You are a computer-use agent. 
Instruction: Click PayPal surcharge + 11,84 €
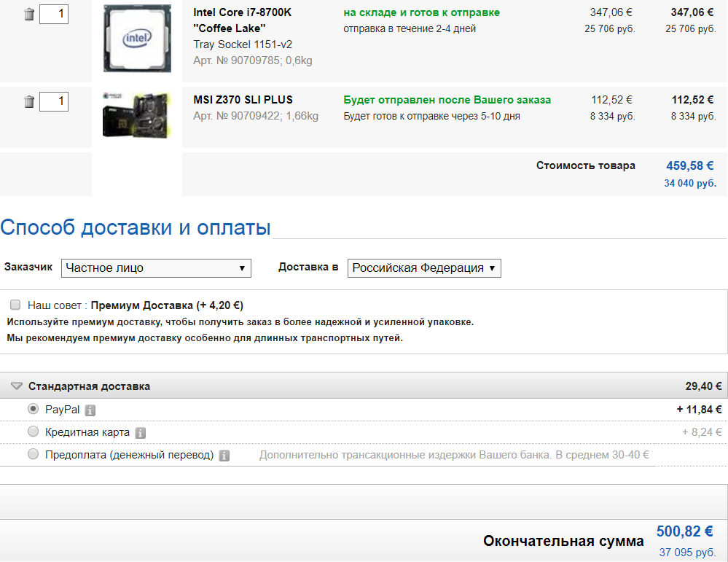(699, 410)
